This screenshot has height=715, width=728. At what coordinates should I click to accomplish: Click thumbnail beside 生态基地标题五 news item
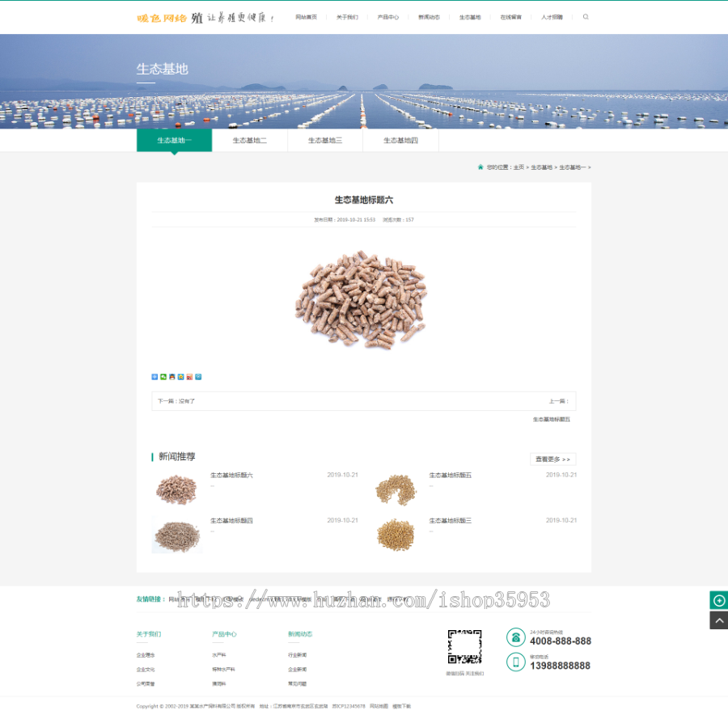pos(396,489)
